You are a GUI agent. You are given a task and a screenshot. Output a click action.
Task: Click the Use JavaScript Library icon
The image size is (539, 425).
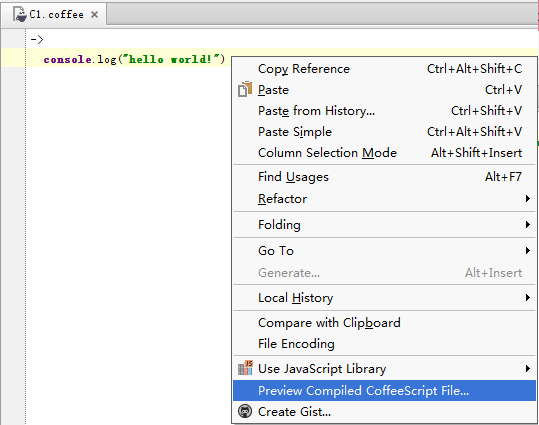[245, 368]
